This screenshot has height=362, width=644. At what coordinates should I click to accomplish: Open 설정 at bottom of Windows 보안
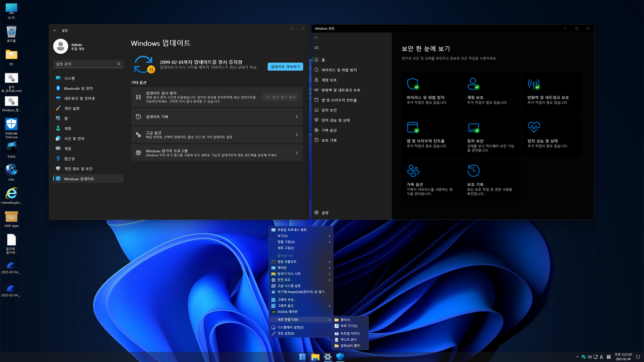coord(351,213)
